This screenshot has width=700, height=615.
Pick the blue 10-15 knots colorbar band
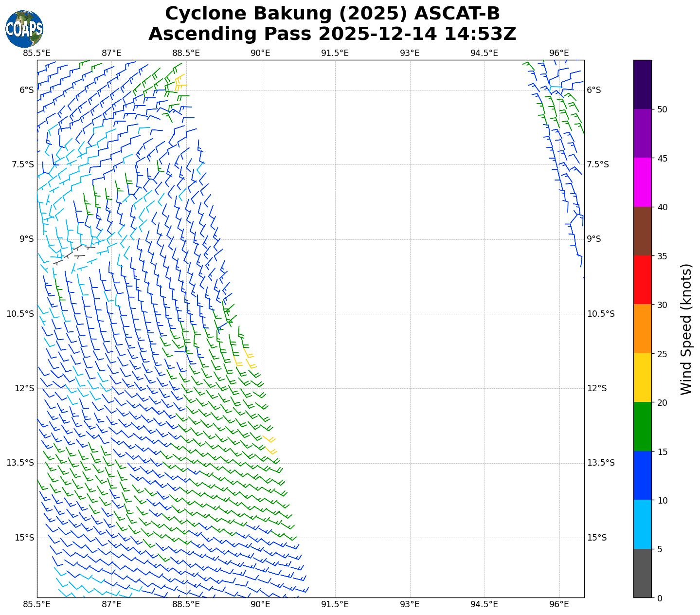click(642, 475)
